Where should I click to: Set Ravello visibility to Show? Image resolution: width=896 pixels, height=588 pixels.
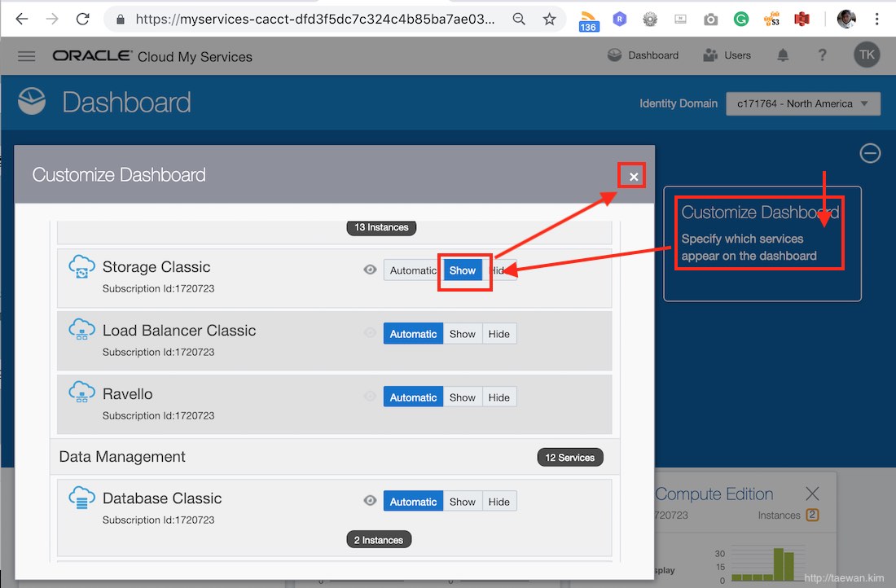coord(463,397)
